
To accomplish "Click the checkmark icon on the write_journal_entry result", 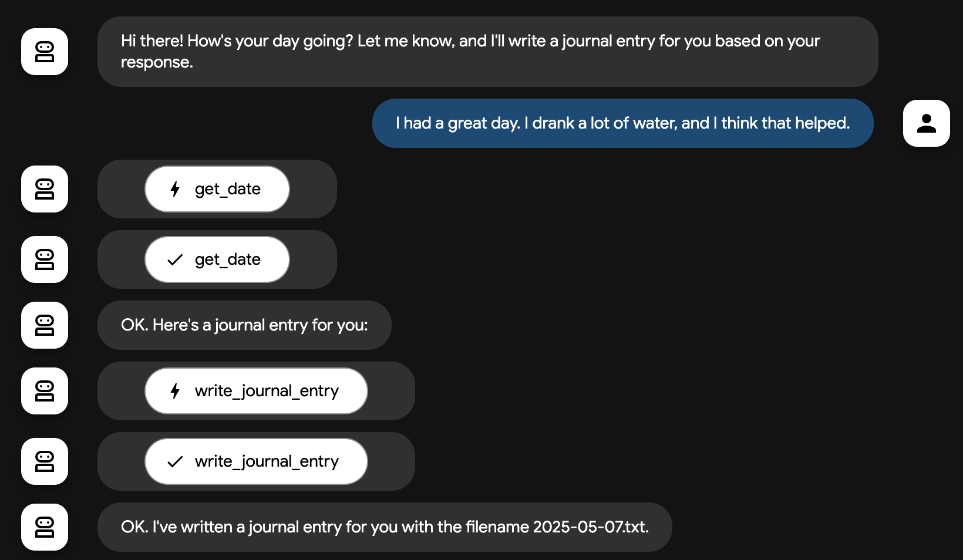I will [175, 461].
